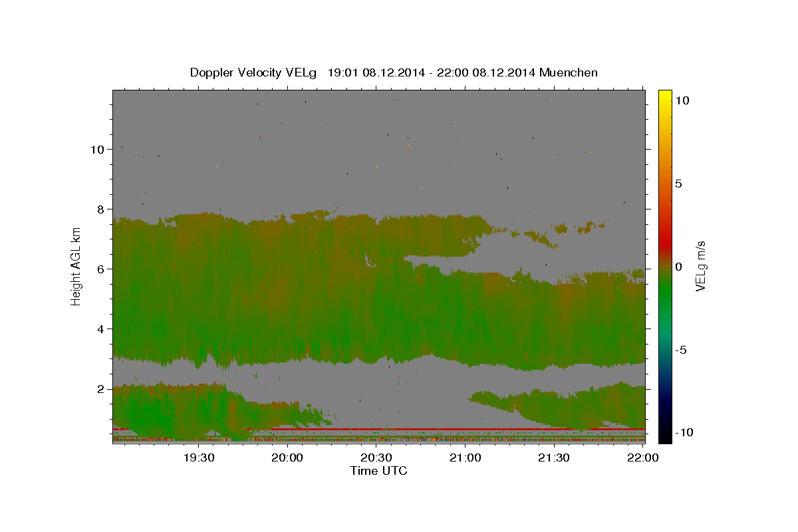The image size is (798, 532).
Task: Click the '20:30' time tick label
Action: pyautogui.click(x=376, y=458)
